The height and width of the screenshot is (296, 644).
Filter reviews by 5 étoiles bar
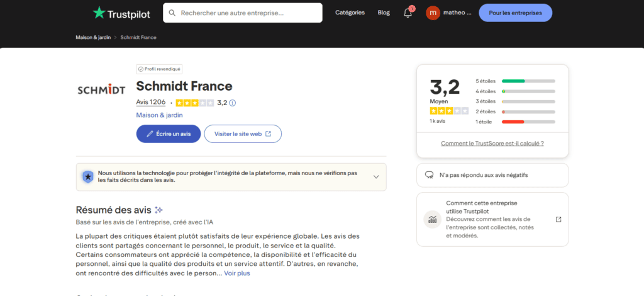[x=528, y=81]
